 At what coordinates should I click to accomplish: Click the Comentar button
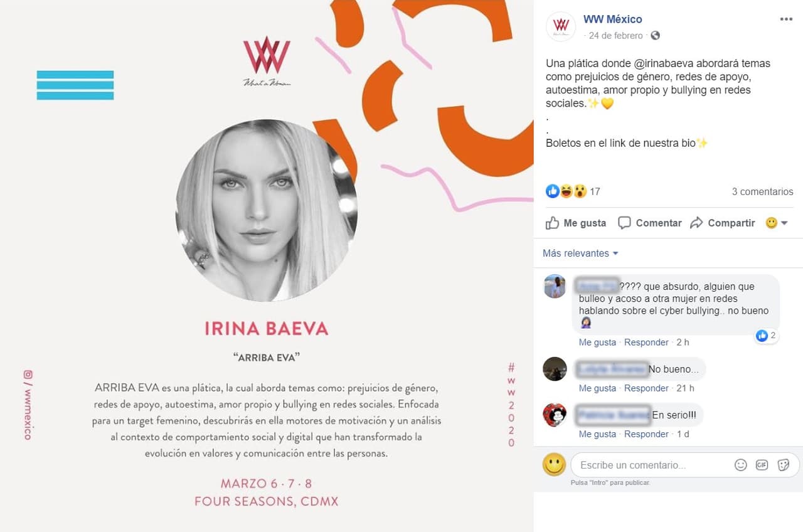point(650,223)
